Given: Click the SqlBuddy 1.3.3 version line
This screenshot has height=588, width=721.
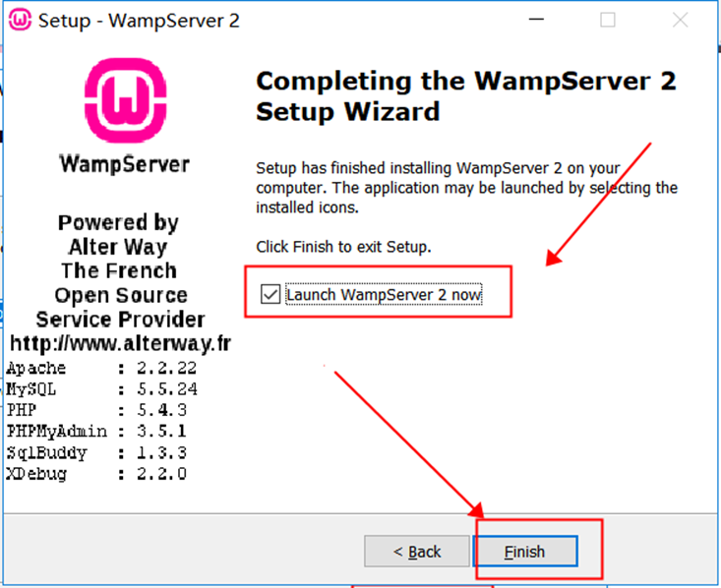Looking at the screenshot, I should pyautogui.click(x=96, y=453).
